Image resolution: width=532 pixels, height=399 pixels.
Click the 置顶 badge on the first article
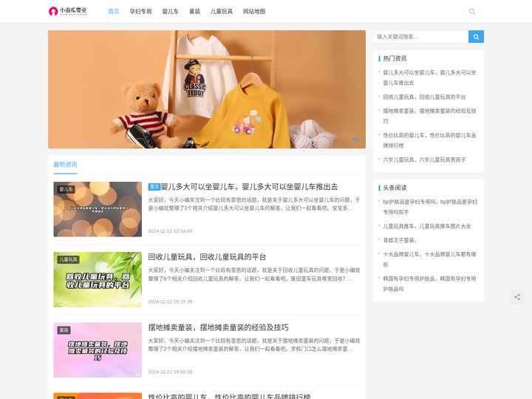point(154,187)
